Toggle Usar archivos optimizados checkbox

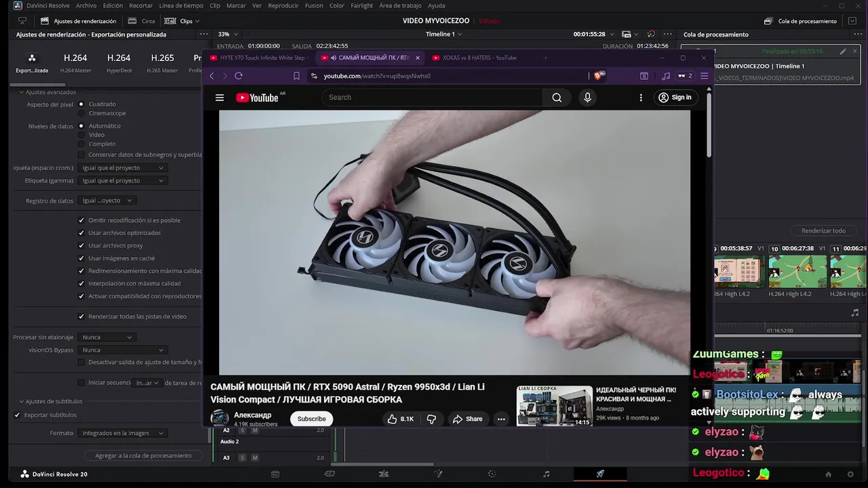(x=81, y=233)
